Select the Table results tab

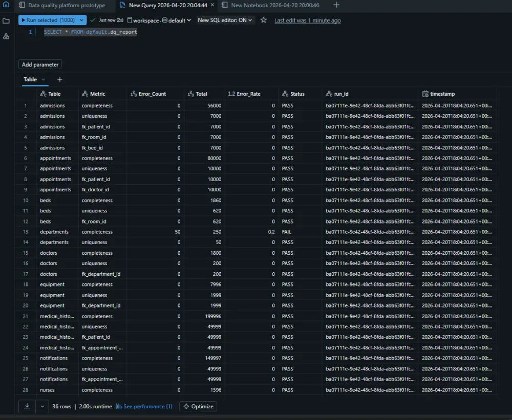tap(30, 80)
